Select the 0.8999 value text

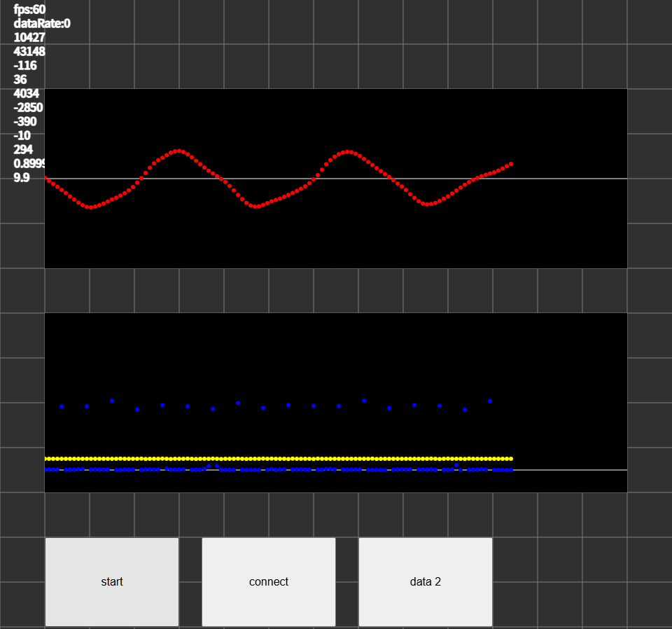click(30, 164)
